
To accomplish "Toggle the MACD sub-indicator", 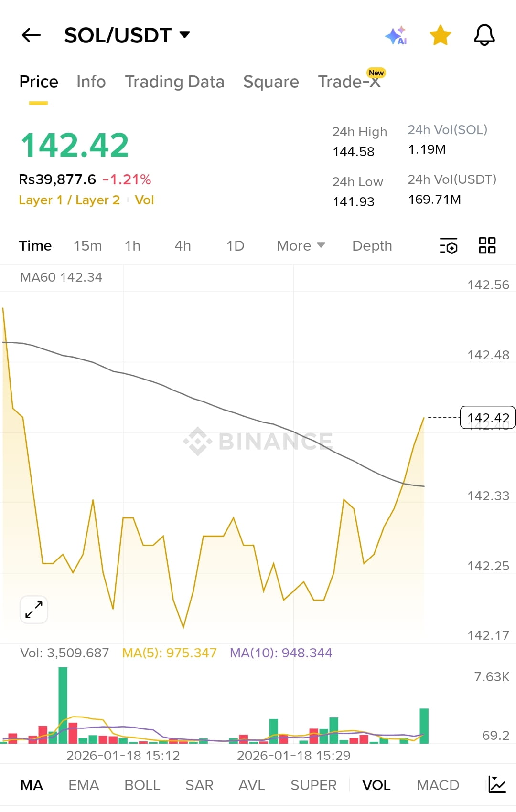I will click(438, 785).
